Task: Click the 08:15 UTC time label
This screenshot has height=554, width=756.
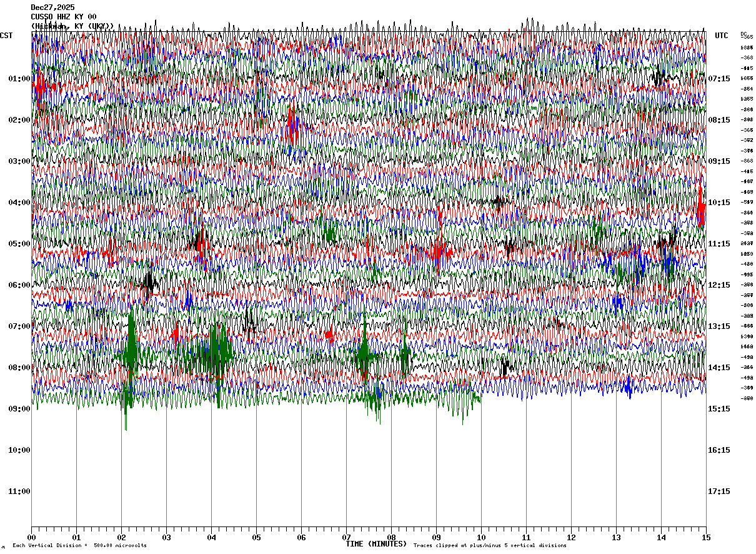Action: tap(719, 120)
